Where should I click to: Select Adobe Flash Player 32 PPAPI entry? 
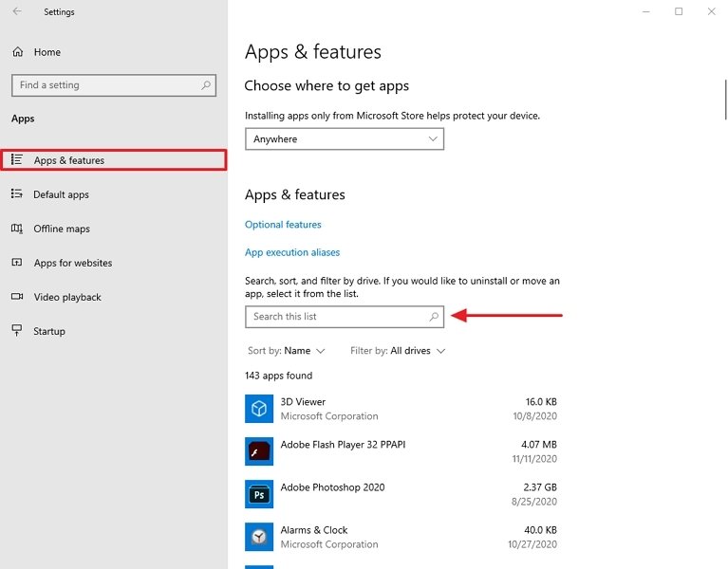(x=401, y=451)
